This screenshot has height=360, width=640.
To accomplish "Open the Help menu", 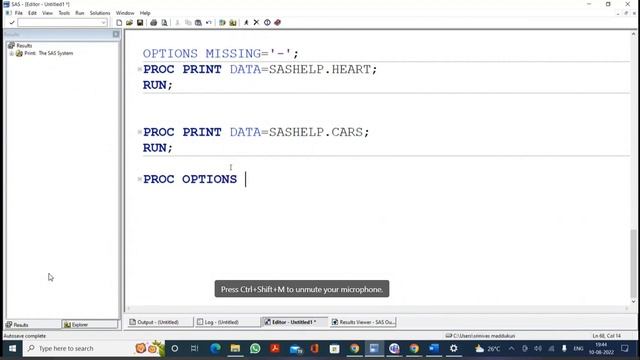I will point(145,13).
